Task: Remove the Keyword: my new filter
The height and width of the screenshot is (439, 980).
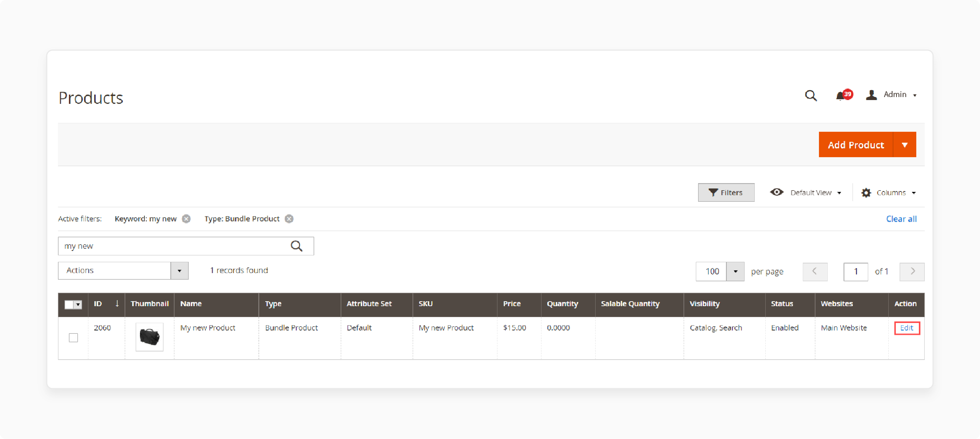Action: 186,219
